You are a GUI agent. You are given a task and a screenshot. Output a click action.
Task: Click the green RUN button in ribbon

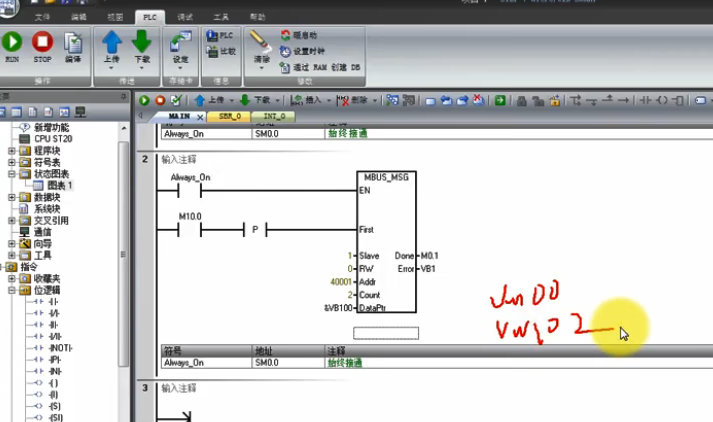12,46
